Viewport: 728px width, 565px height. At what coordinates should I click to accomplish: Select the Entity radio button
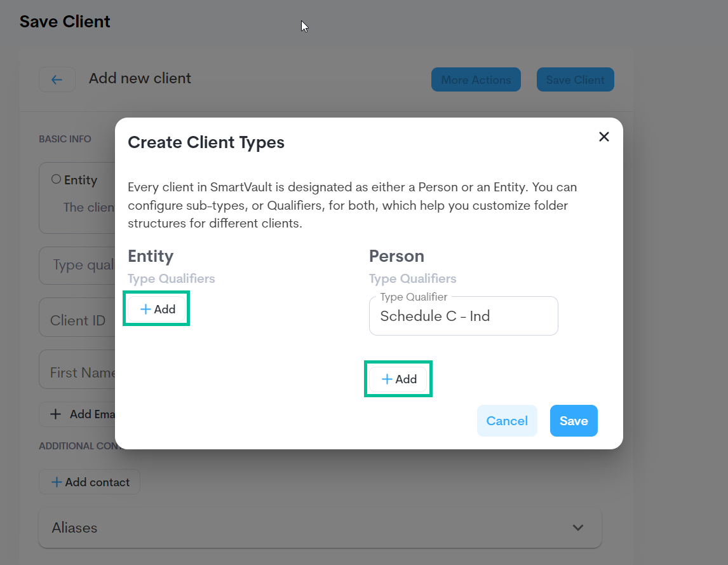(56, 179)
